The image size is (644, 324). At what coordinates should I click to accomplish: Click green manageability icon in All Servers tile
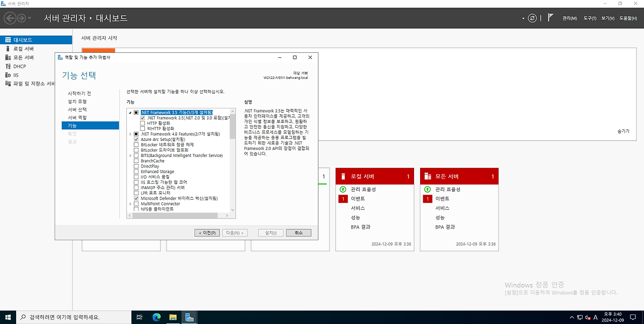427,189
